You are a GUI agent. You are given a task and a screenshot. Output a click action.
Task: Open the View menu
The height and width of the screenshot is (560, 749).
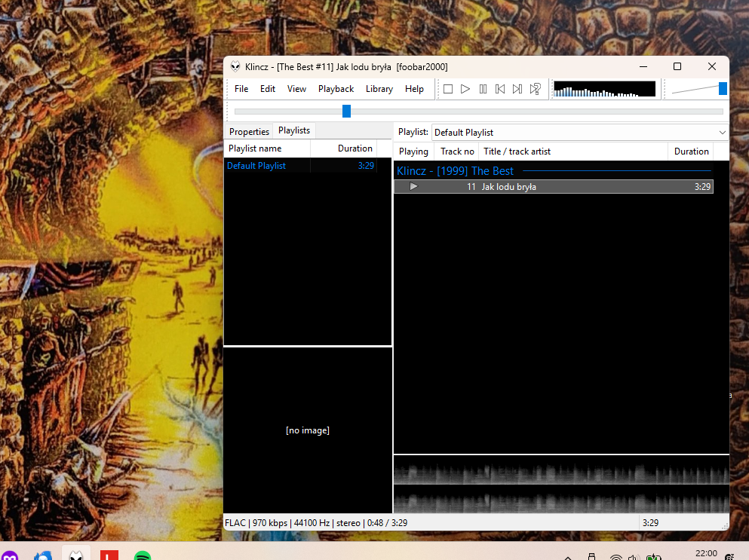296,89
